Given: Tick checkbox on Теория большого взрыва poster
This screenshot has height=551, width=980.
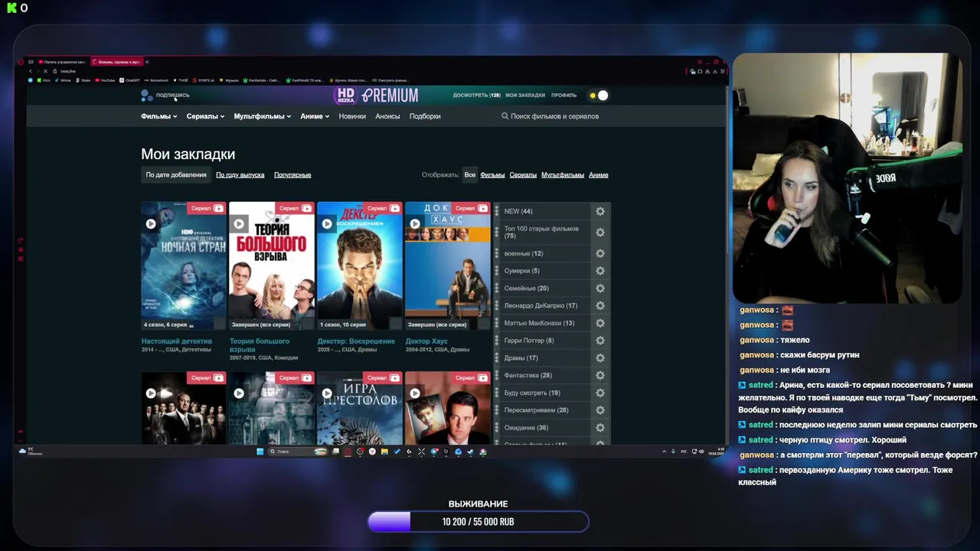Looking at the screenshot, I should click(x=308, y=324).
